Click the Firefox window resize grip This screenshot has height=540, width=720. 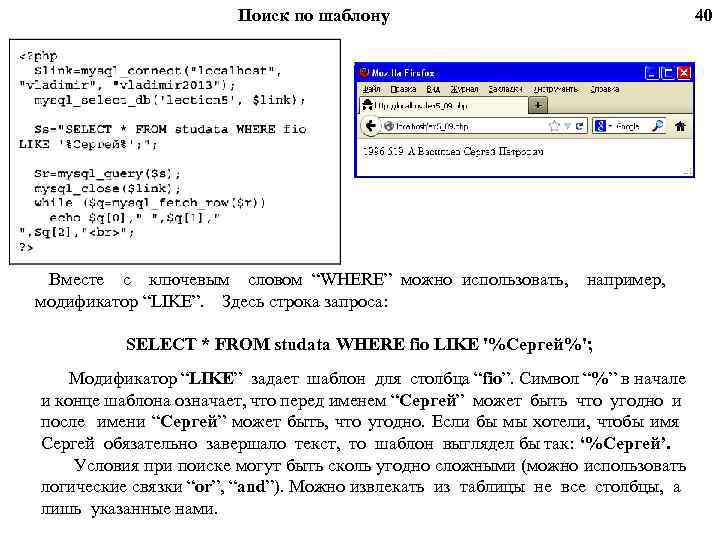pyautogui.click(x=686, y=171)
